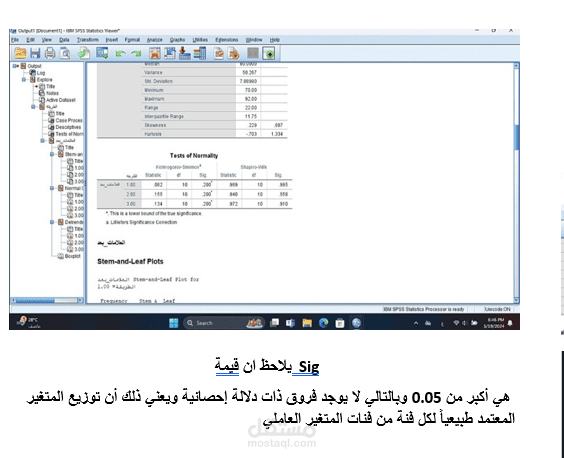Collapse the Stem-and-Leaf outline node
The width and height of the screenshot is (564, 458).
pos(52,154)
